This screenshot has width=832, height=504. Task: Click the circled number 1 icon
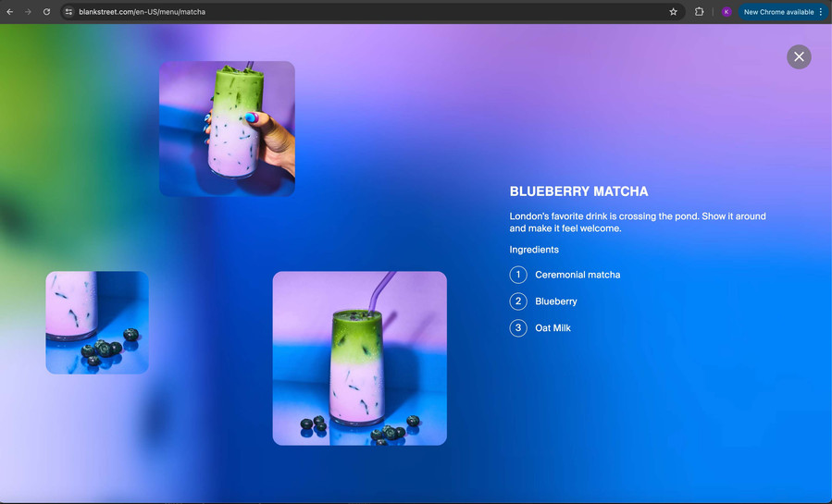coord(518,275)
